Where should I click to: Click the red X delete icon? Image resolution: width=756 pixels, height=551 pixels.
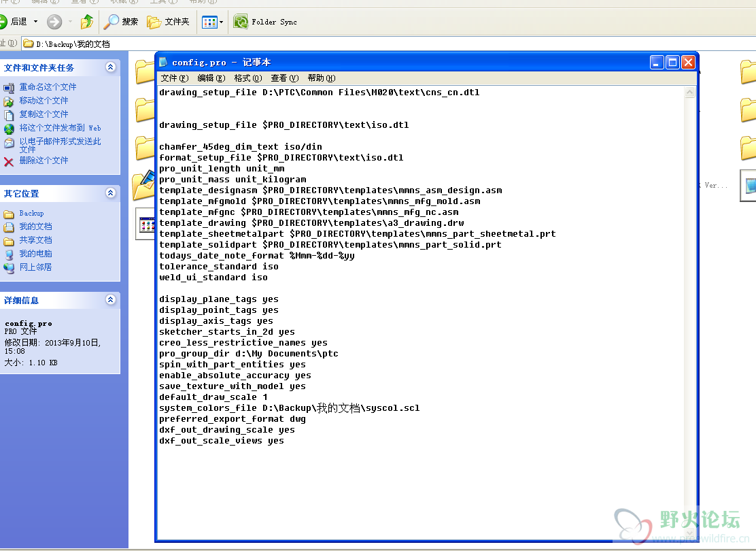[9, 162]
